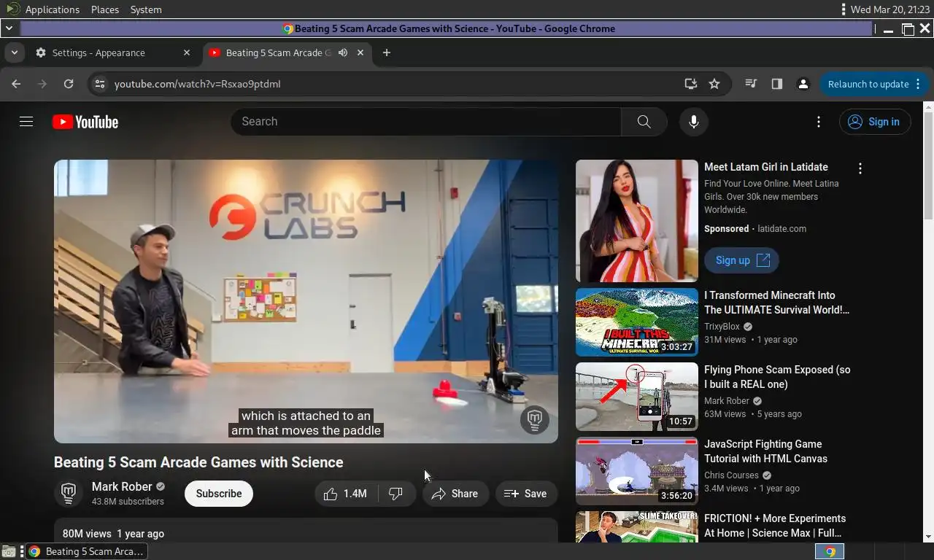This screenshot has height=560, width=934.
Task: Click workspace switcher in bottom panel
Action: [830, 551]
